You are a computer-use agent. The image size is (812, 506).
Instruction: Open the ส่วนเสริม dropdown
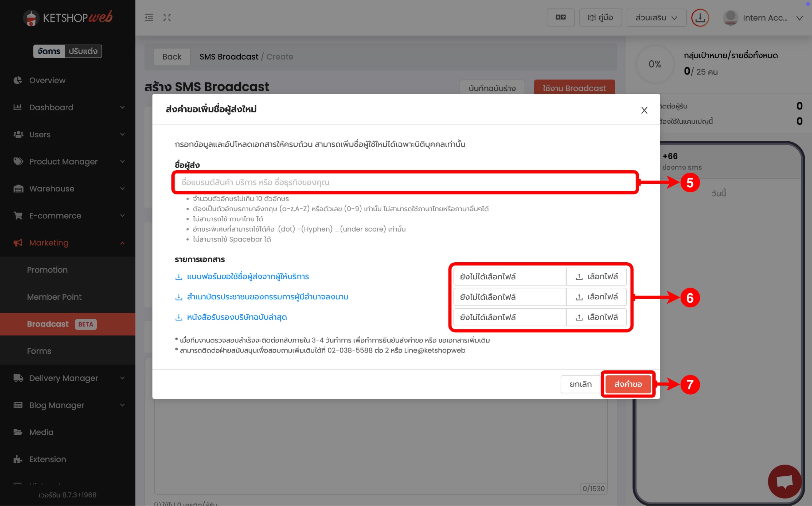point(656,17)
